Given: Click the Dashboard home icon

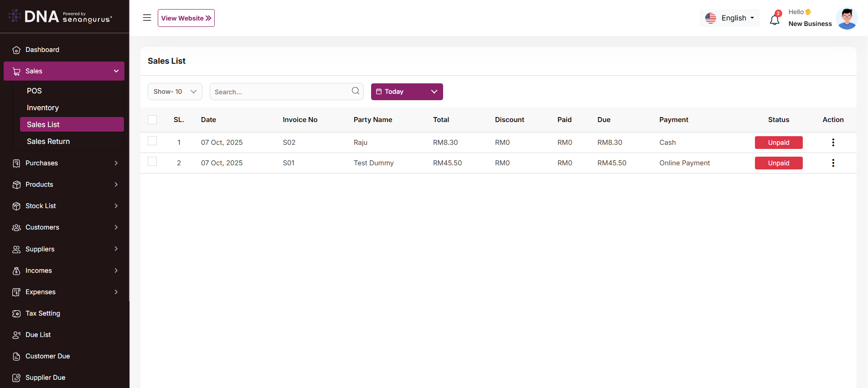Looking at the screenshot, I should (16, 50).
